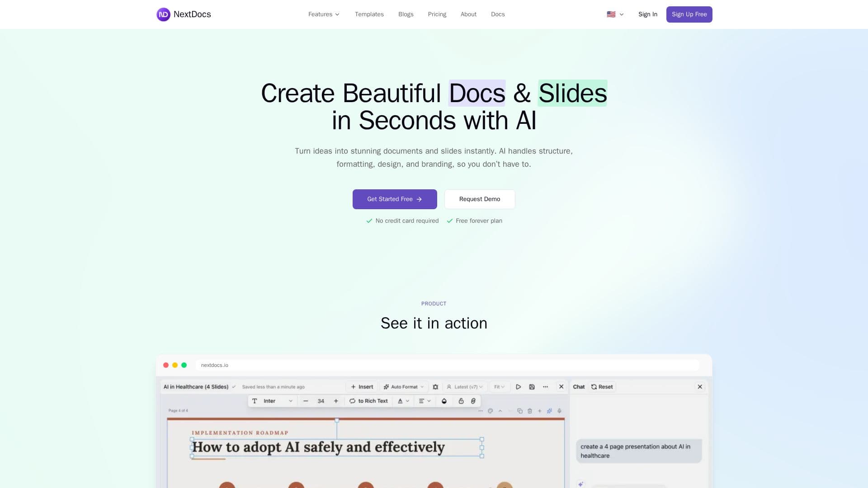The width and height of the screenshot is (868, 488).
Task: Click the theme sun icon
Action: coord(435,387)
